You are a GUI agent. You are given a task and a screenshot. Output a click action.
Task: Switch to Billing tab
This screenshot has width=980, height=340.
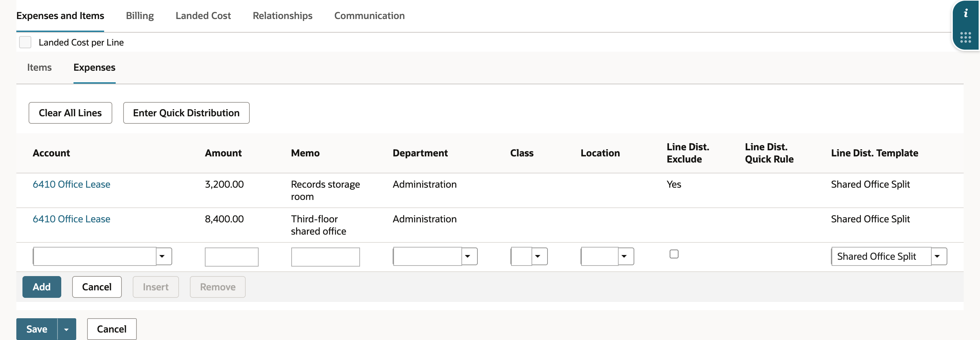pyautogui.click(x=140, y=16)
